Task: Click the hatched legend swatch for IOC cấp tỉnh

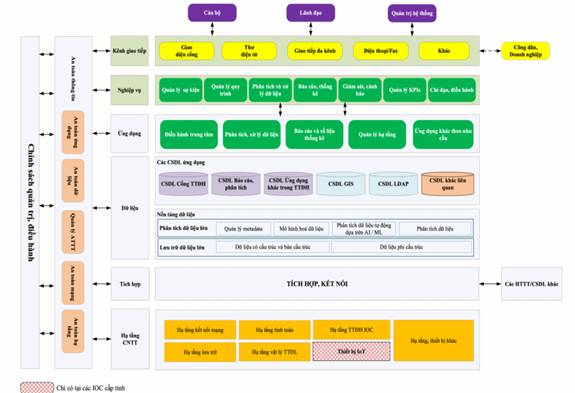Action: coord(37,388)
